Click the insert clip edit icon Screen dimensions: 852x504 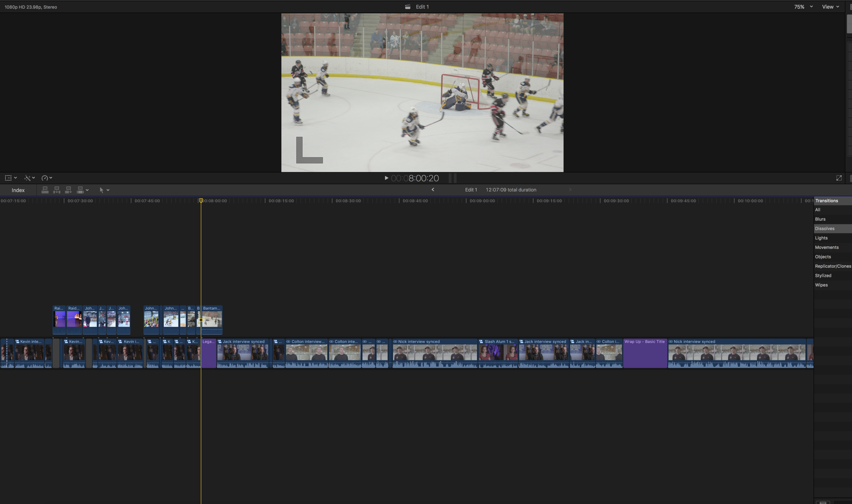coord(57,190)
